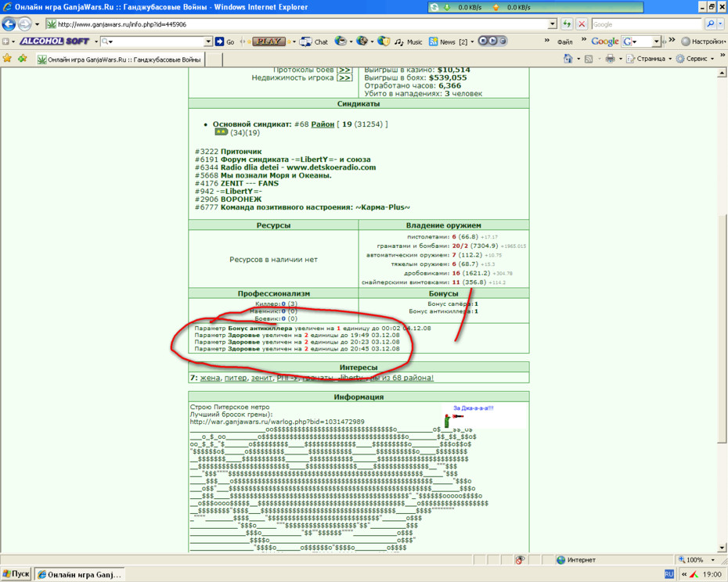Open the Music toolbar button
Viewport: 728px width, 582px height.
tap(409, 41)
